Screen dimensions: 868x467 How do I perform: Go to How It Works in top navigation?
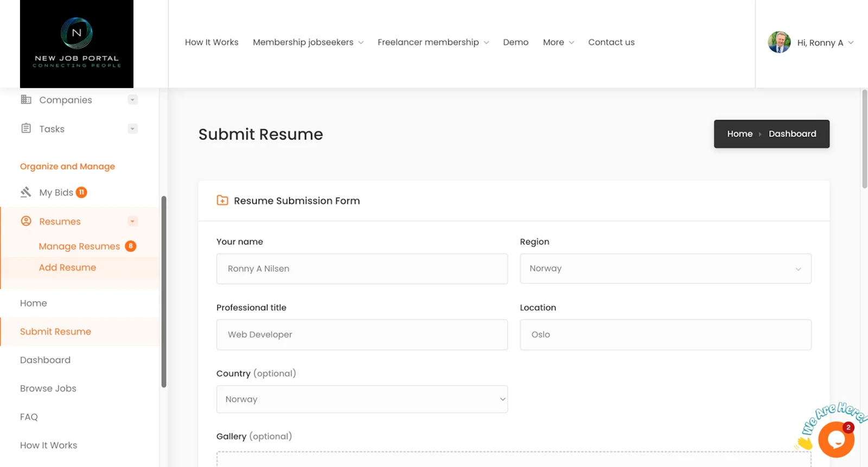[x=212, y=42]
